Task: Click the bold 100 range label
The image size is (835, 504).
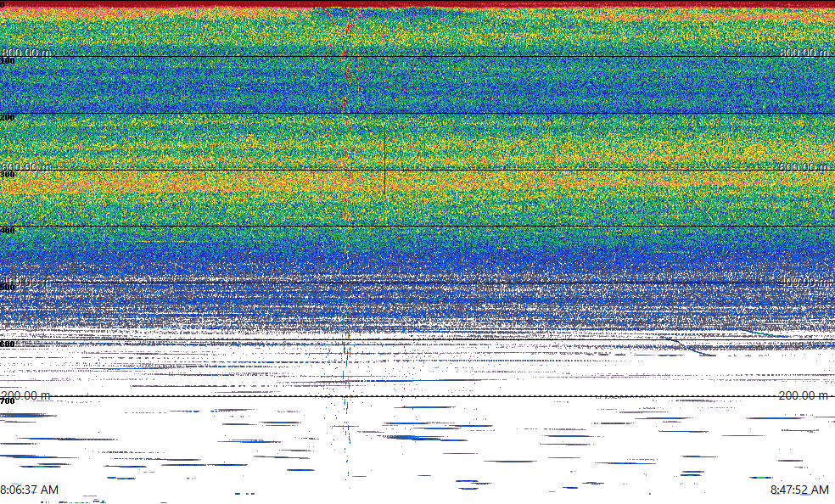Action: [8, 61]
